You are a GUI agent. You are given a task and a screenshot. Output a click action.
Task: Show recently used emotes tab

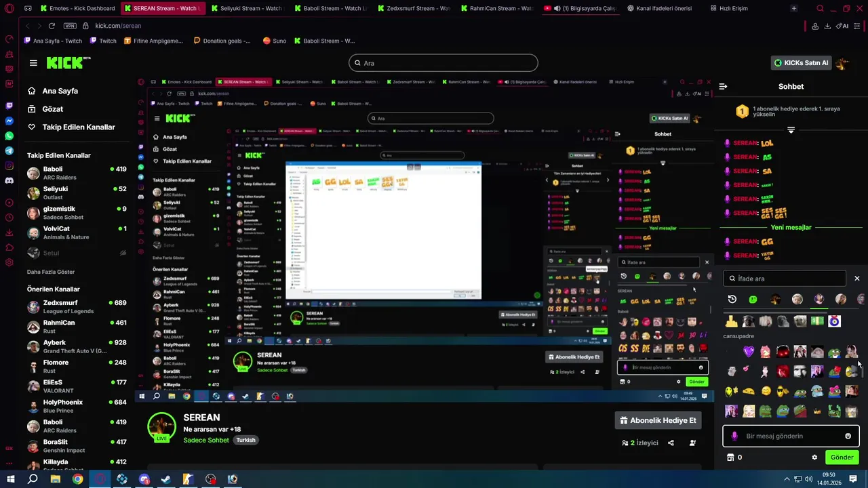point(732,299)
